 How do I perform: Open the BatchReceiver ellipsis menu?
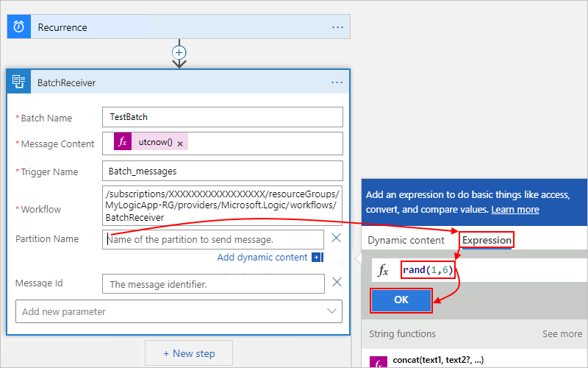[337, 82]
